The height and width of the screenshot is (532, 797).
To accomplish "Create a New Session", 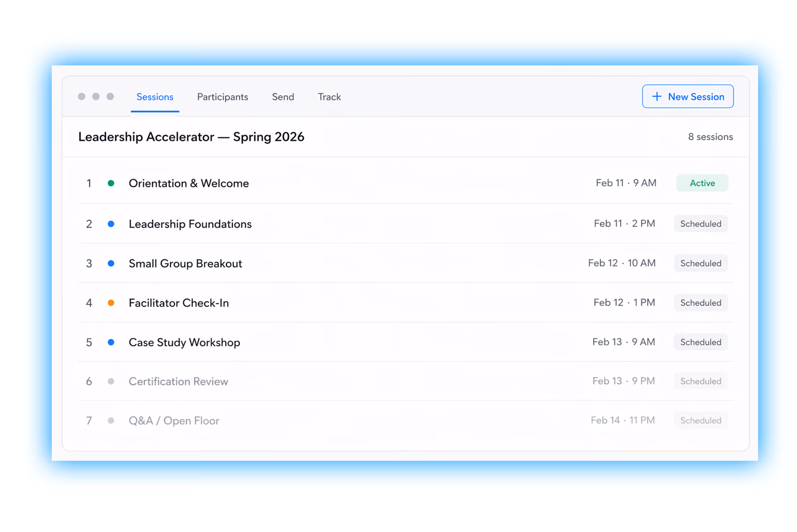I will pyautogui.click(x=688, y=97).
